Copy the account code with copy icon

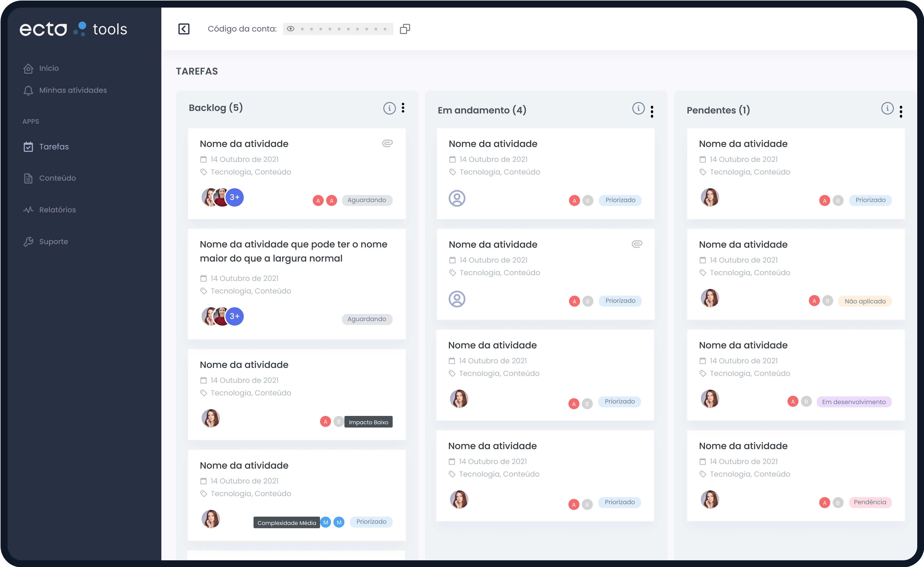(x=405, y=29)
